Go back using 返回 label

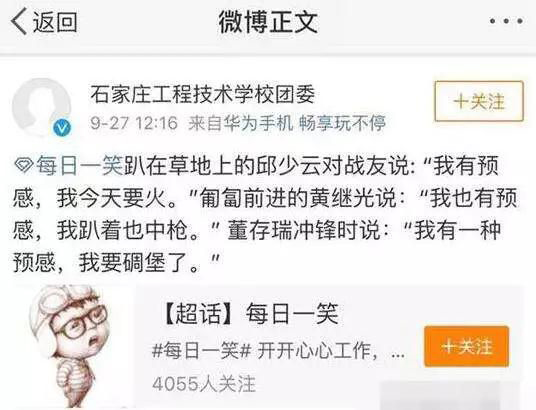[x=55, y=22]
